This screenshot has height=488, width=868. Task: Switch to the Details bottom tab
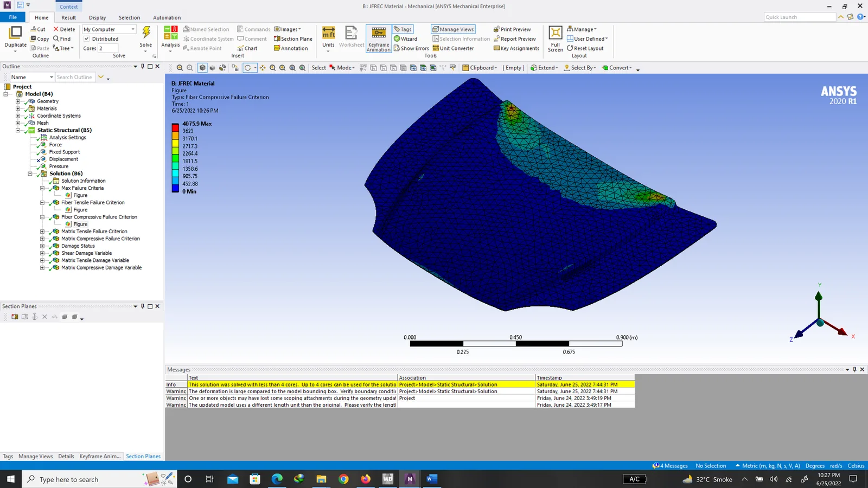point(66,456)
